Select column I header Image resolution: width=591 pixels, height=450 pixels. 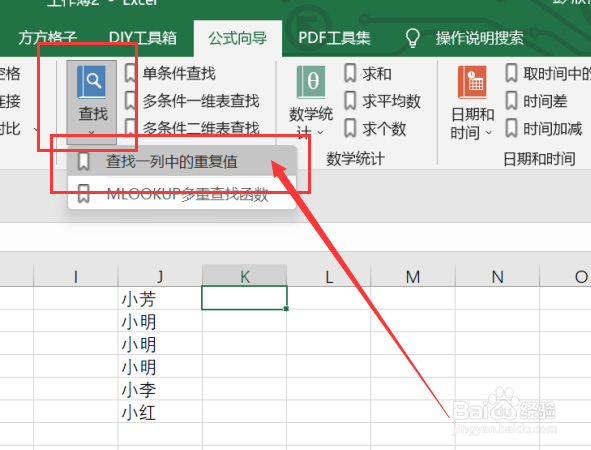76,276
